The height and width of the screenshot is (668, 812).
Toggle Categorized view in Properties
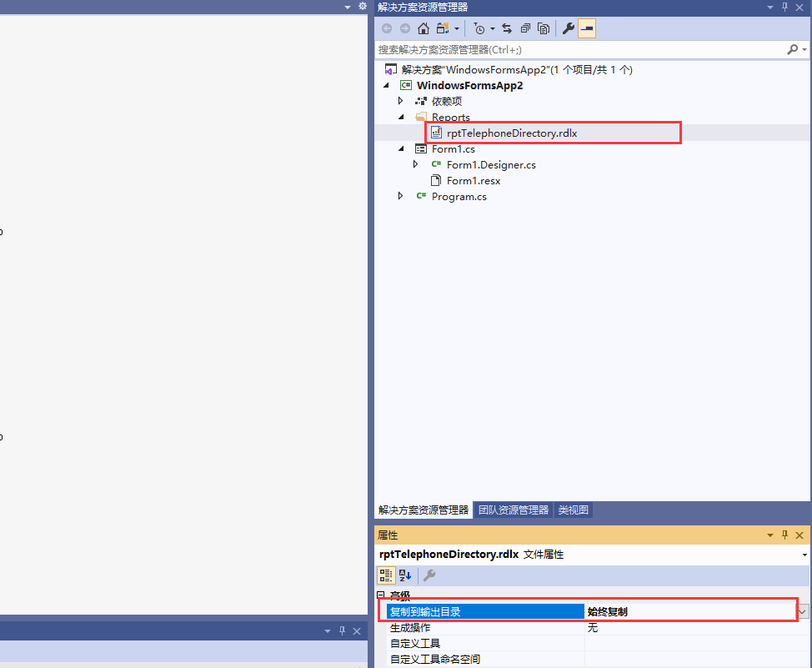click(386, 575)
